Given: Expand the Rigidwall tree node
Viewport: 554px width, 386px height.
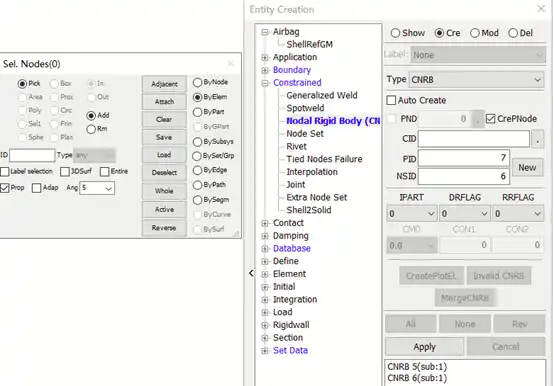Looking at the screenshot, I should pyautogui.click(x=265, y=325).
